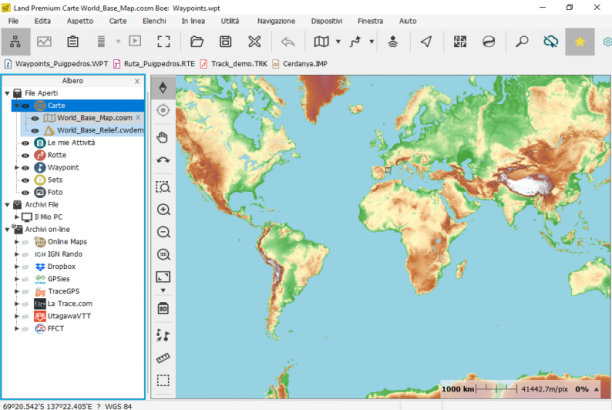
Task: Toggle visibility eye of World_Base_Map.cosm
Action: pos(35,118)
